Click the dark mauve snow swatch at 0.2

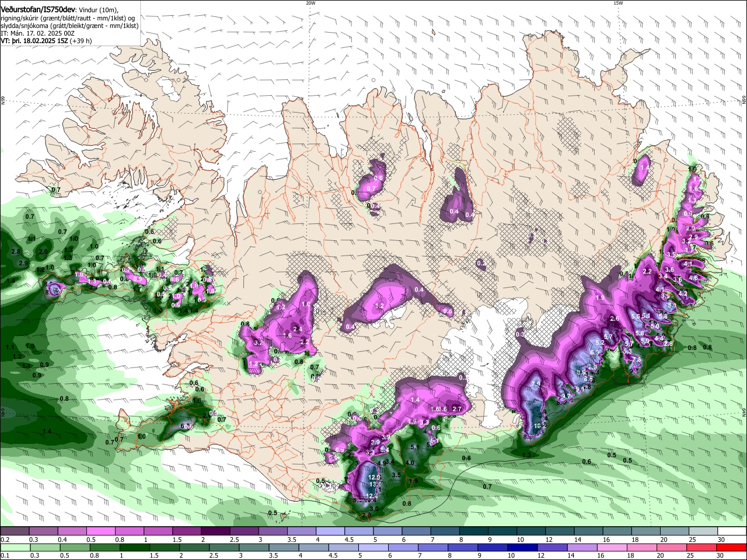click(15, 531)
